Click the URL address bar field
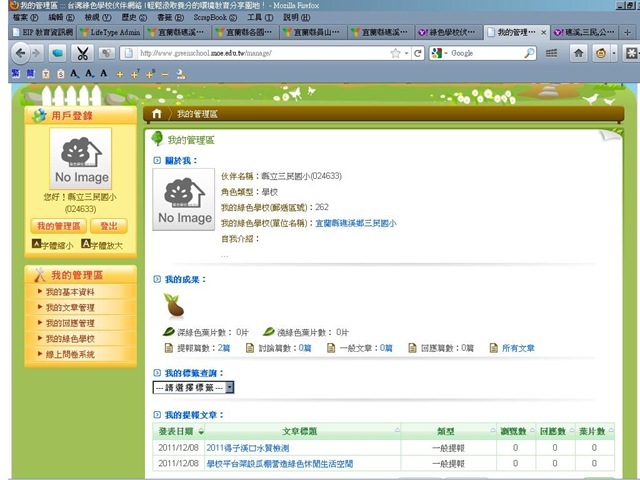The height and width of the screenshot is (480, 640). tap(260, 53)
